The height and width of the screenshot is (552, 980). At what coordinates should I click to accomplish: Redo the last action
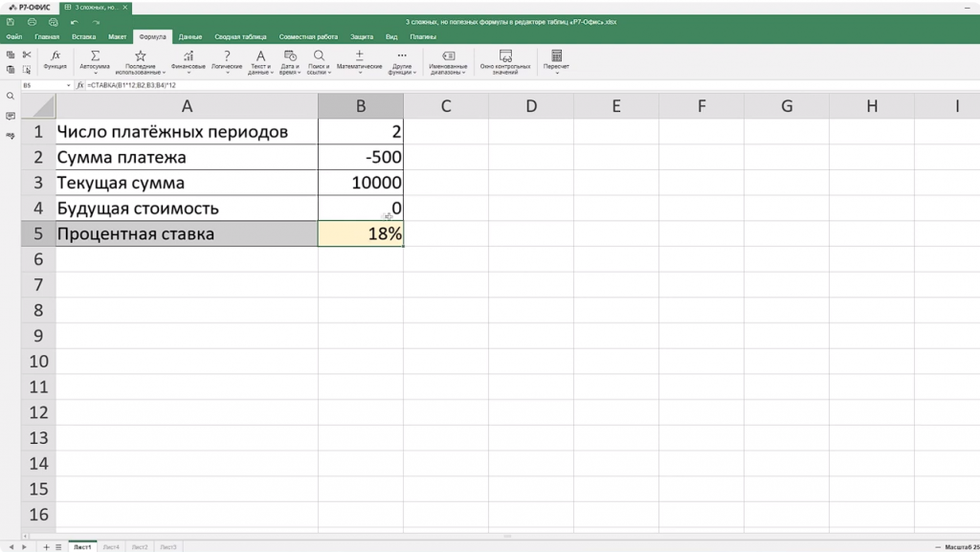pyautogui.click(x=96, y=22)
